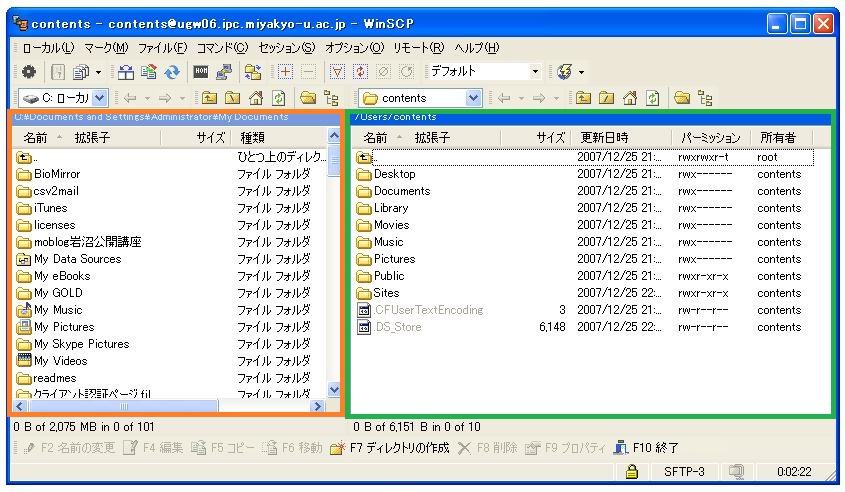This screenshot has height=492, width=845.
Task: Open preferences via the gear icon
Action: pyautogui.click(x=29, y=71)
